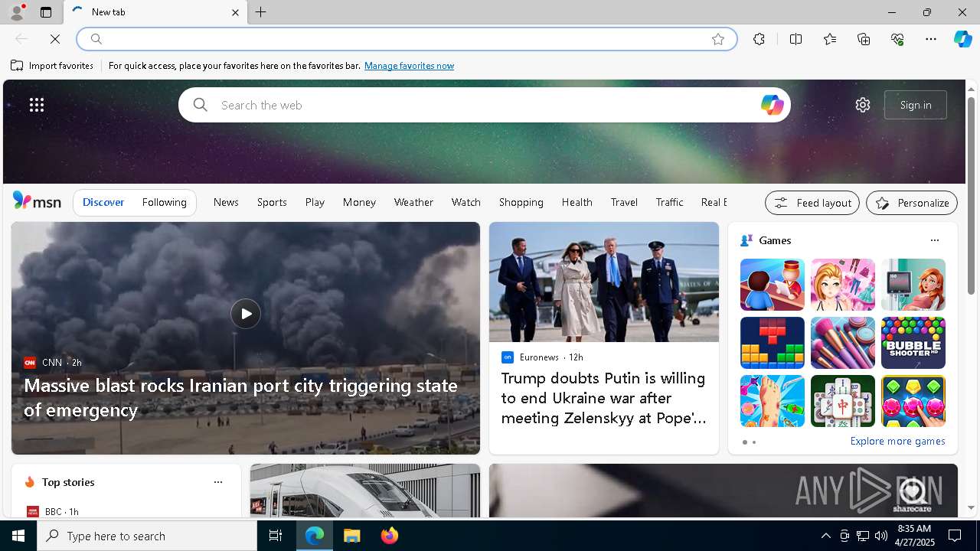
Task: Open the block puzzle game tile
Action: click(x=773, y=343)
